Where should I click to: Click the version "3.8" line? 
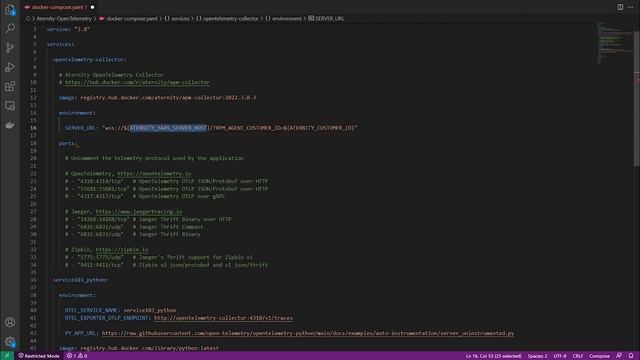(68, 29)
